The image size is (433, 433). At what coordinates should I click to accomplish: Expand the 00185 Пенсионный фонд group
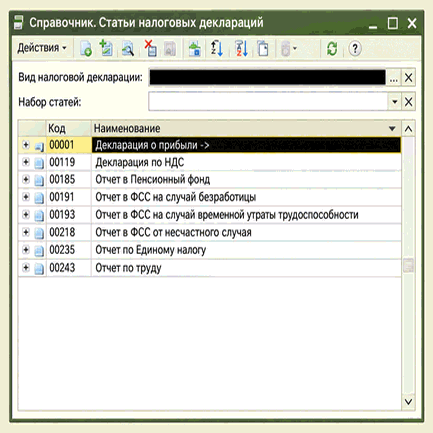tap(26, 180)
